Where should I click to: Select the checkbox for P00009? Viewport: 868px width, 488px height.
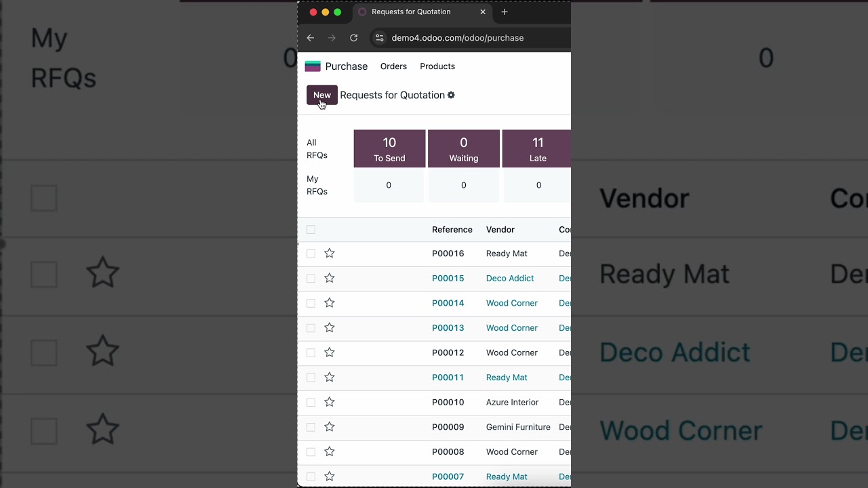tap(311, 427)
